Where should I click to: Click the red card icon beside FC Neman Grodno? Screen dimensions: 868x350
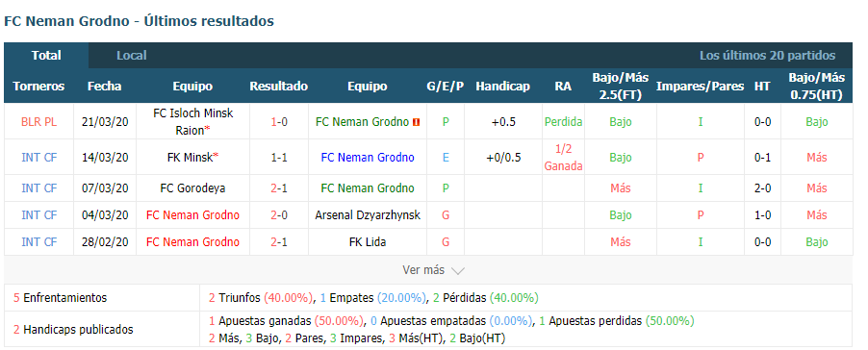(417, 122)
